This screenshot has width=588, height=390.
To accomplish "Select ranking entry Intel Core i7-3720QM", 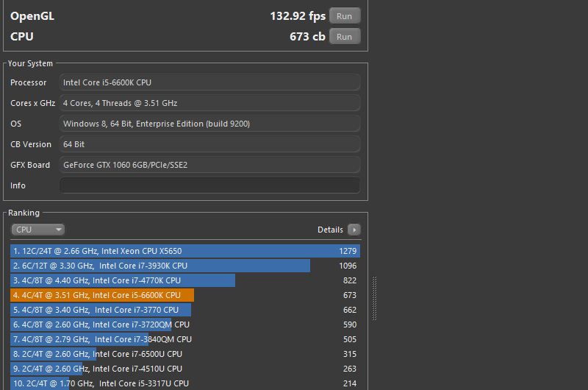I will point(185,325).
